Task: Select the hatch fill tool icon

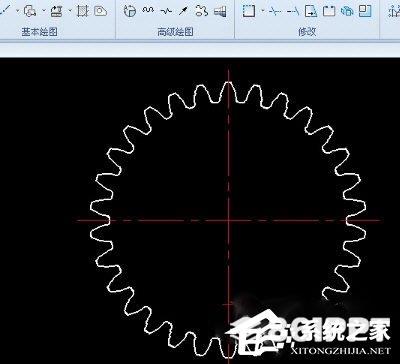Action: (81, 11)
